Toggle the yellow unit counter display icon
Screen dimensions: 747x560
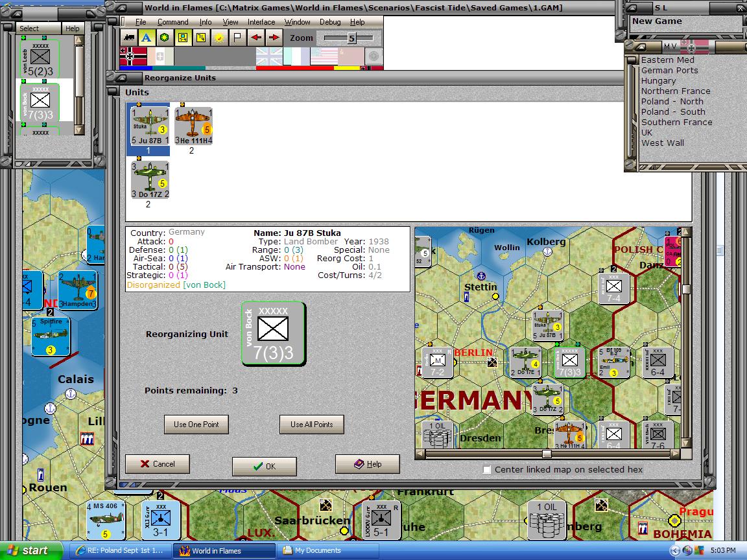coord(182,38)
